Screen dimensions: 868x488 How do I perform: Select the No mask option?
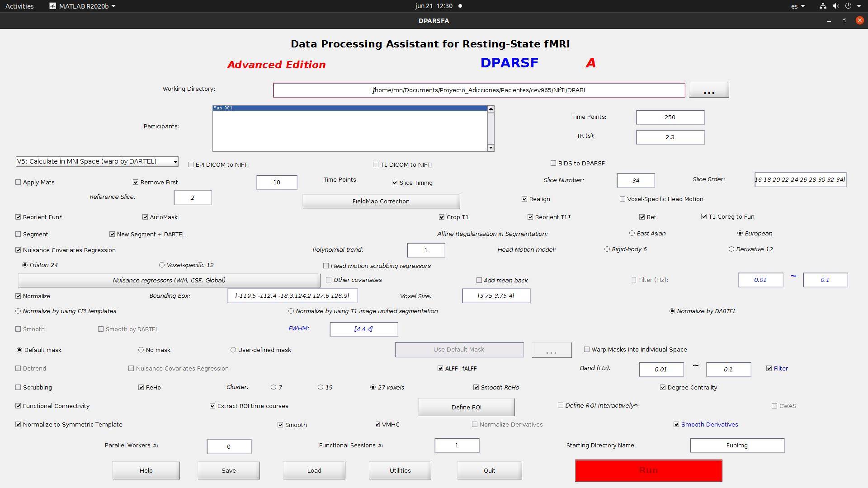click(x=141, y=350)
